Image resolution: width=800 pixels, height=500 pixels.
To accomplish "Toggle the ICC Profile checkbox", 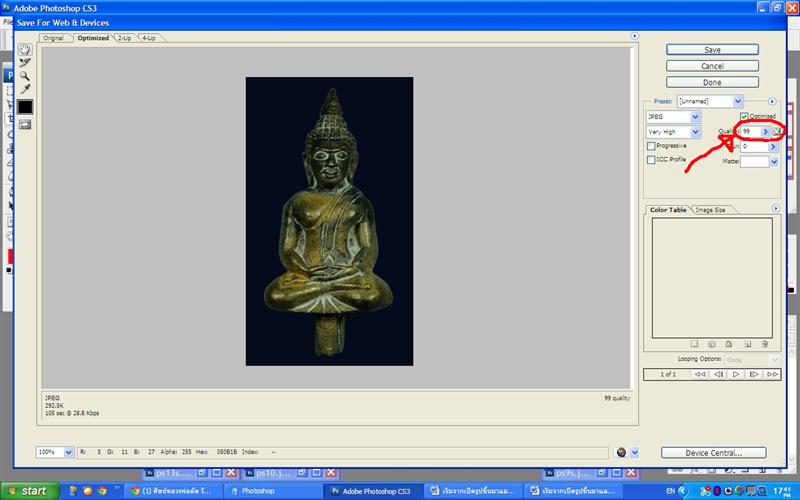I will pos(652,160).
